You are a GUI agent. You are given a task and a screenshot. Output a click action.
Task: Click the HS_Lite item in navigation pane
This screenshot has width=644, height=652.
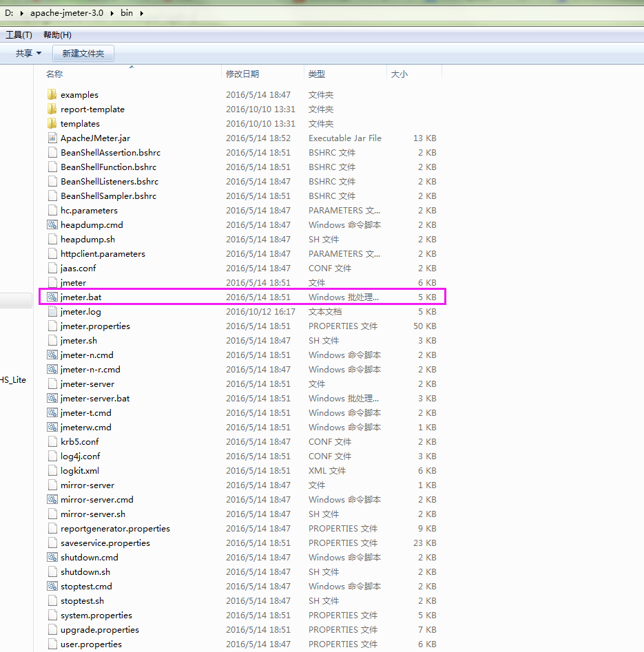13,379
